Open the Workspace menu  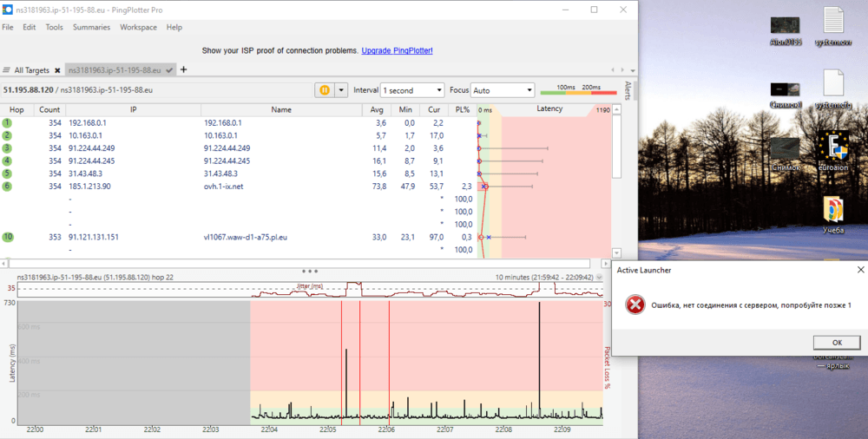(x=138, y=27)
